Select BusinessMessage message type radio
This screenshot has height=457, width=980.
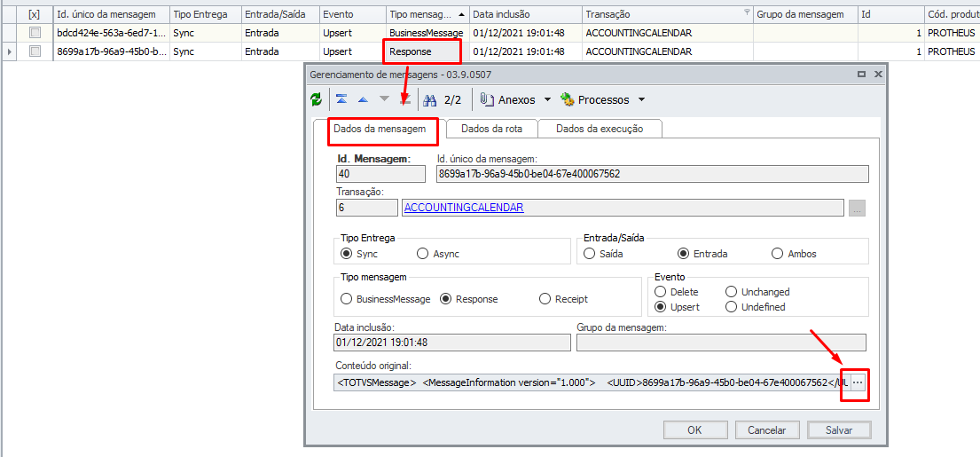pos(346,299)
